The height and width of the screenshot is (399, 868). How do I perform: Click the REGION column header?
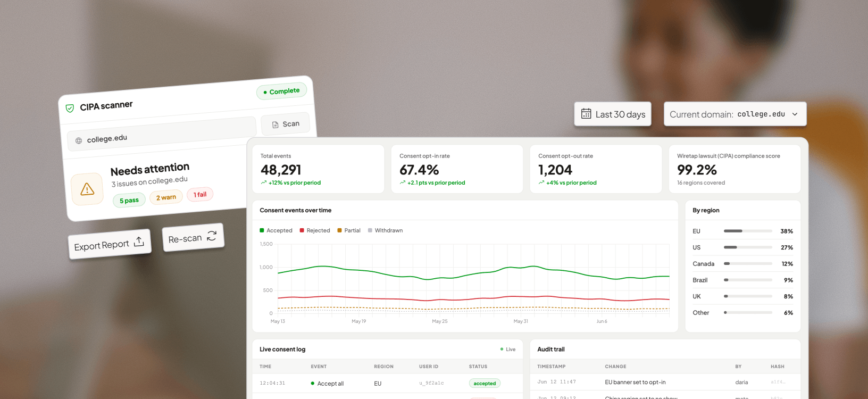click(x=383, y=367)
